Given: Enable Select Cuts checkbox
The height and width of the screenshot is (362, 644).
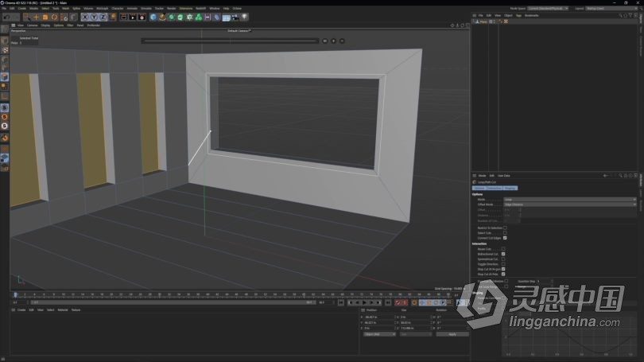Looking at the screenshot, I should 505,233.
